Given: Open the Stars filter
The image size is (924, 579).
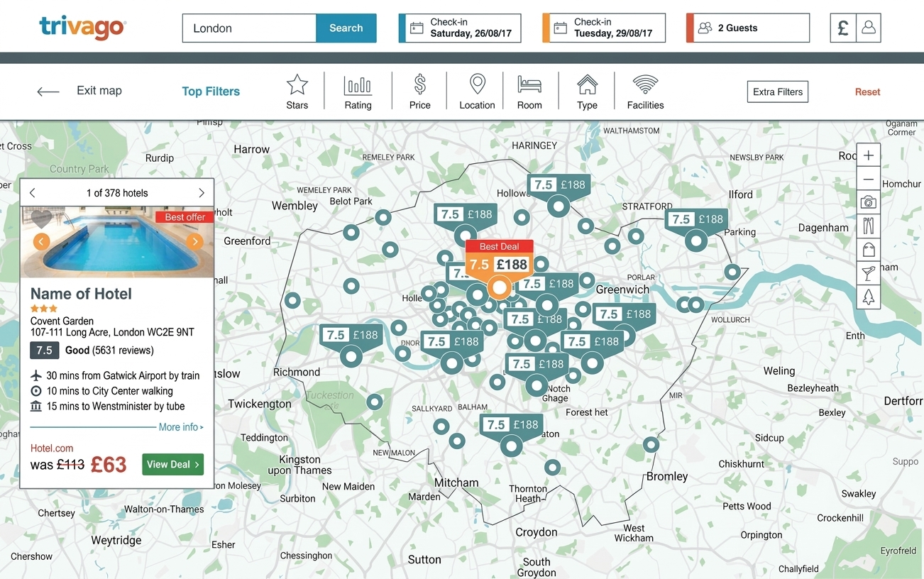Looking at the screenshot, I should click(x=297, y=92).
